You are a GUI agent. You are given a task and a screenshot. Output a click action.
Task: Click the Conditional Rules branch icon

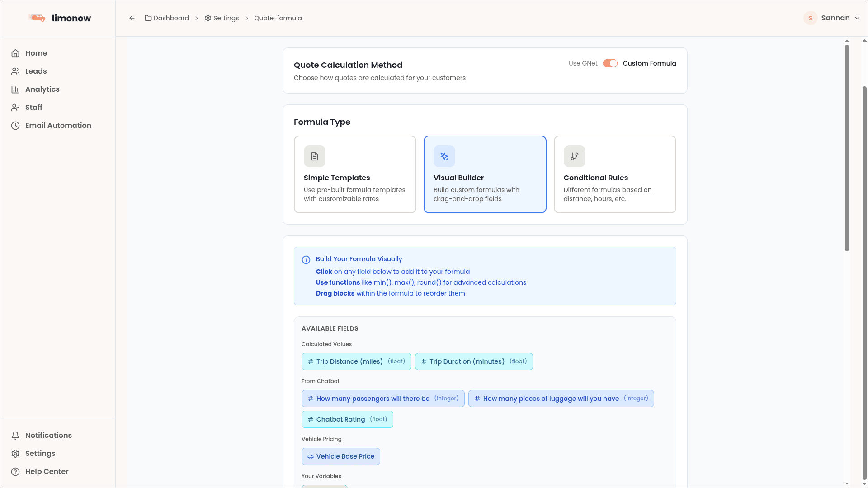point(574,156)
